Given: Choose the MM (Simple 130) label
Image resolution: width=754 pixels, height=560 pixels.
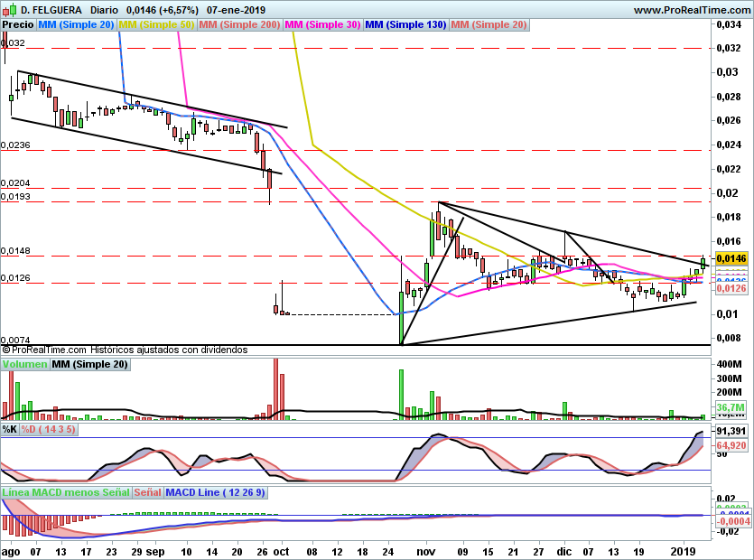Looking at the screenshot, I should click(405, 24).
